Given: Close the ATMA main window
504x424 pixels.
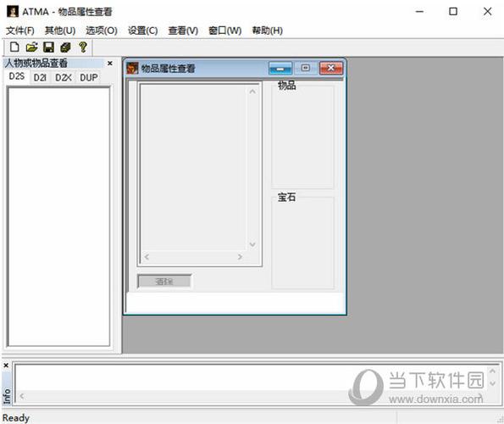Looking at the screenshot, I should click(488, 12).
